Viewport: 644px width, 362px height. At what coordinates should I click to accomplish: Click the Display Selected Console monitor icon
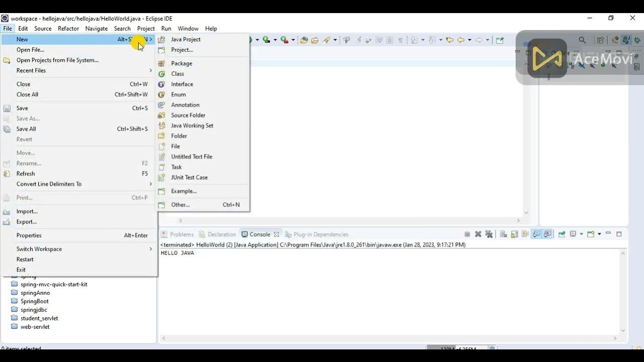[x=573, y=234]
